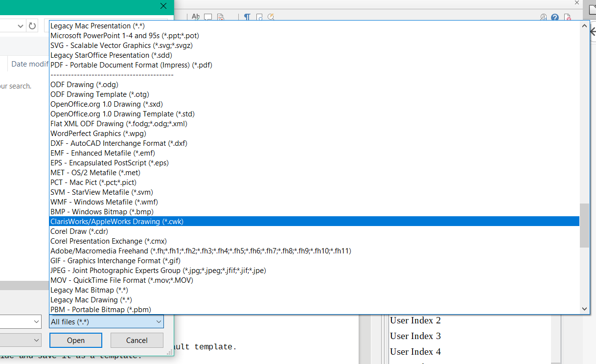Click the blue help icon

[x=555, y=17]
